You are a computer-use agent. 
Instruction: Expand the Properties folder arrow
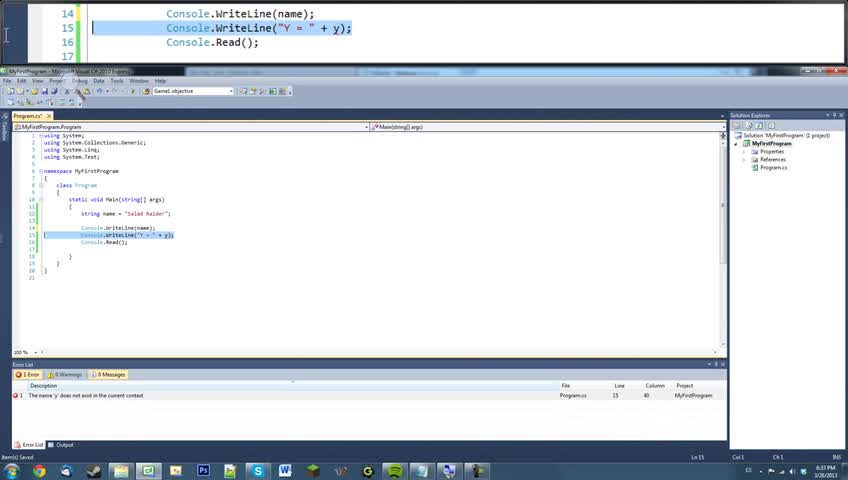[744, 152]
